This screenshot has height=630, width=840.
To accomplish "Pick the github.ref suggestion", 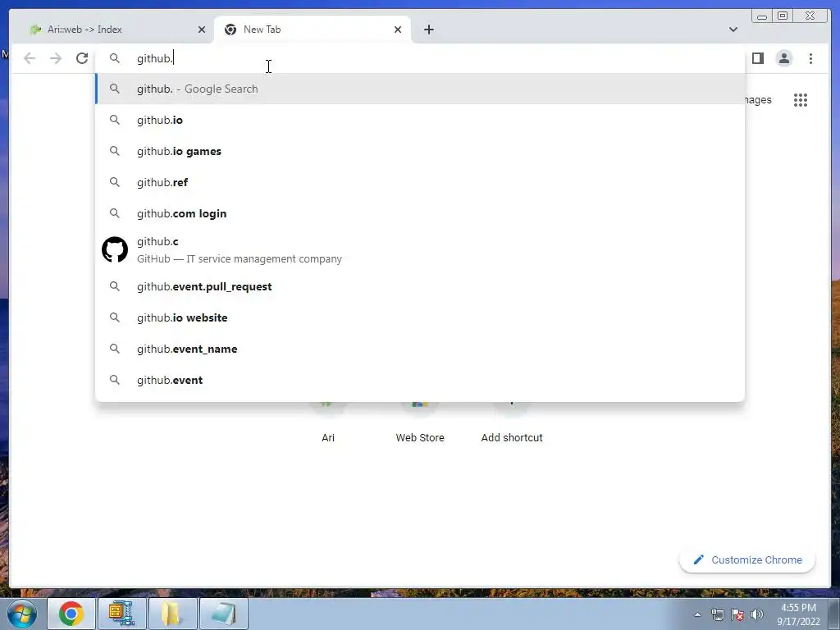I will click(x=420, y=182).
